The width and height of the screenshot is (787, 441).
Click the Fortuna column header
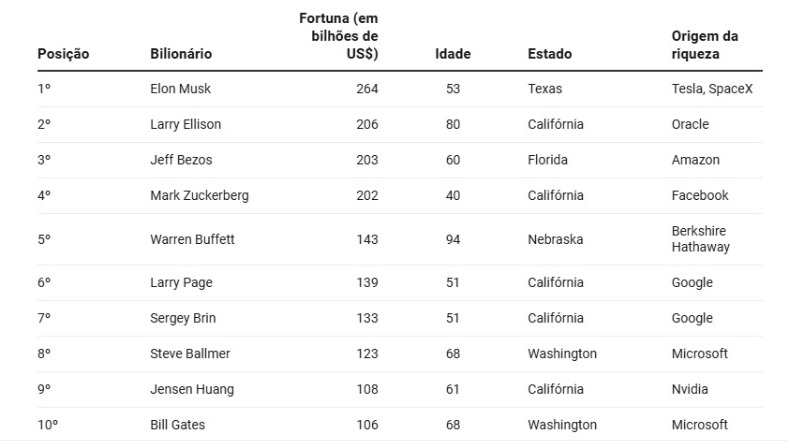pos(339,37)
